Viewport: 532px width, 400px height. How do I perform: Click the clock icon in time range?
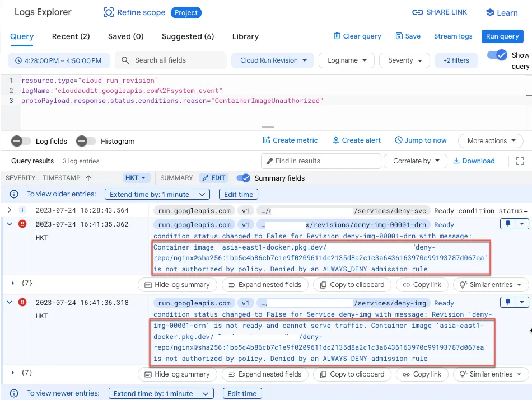point(18,60)
